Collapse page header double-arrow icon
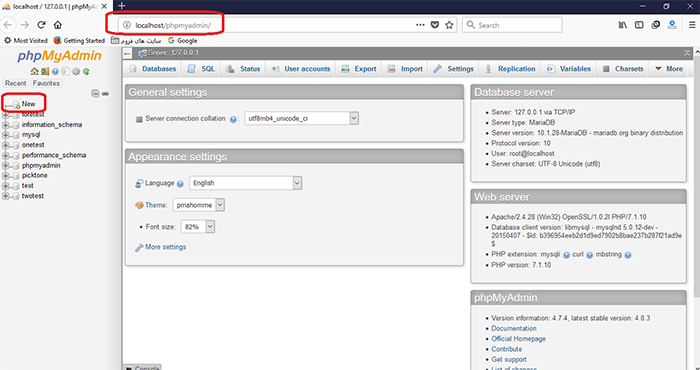 pos(687,53)
